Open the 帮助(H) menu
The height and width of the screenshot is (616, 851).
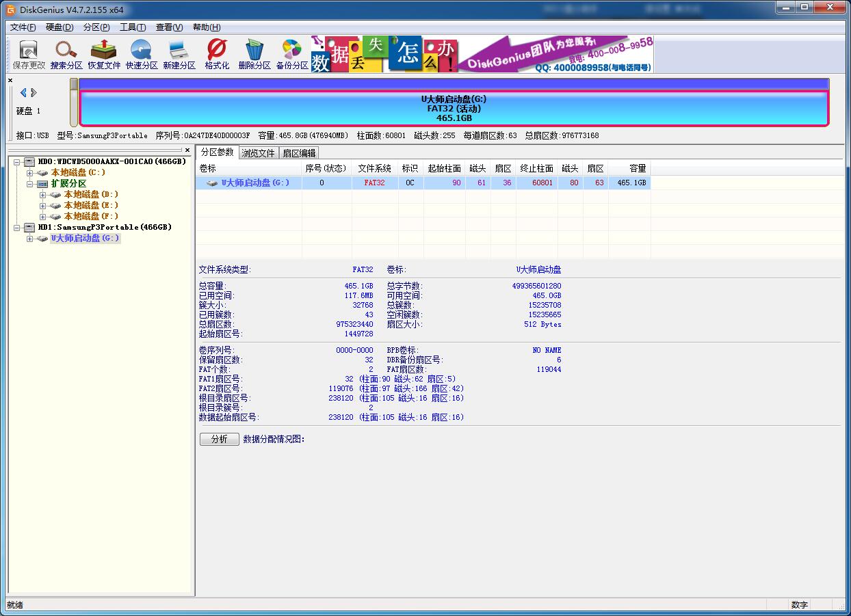(x=207, y=27)
